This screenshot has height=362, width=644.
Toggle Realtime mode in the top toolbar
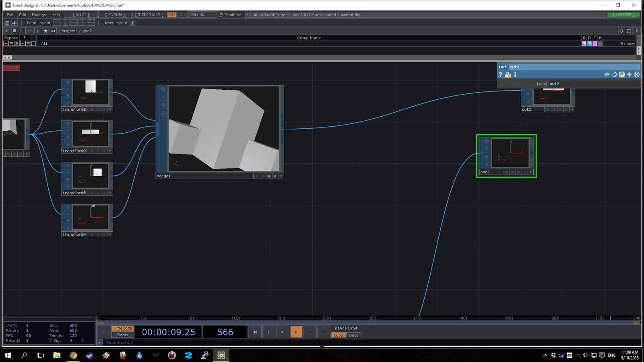[x=220, y=14]
